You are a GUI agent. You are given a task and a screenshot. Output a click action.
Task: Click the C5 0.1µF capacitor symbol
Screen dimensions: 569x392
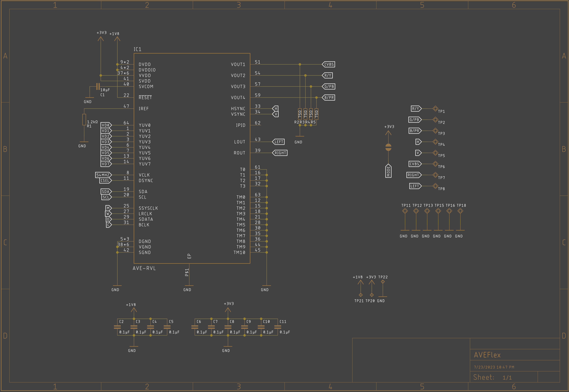pos(167,327)
